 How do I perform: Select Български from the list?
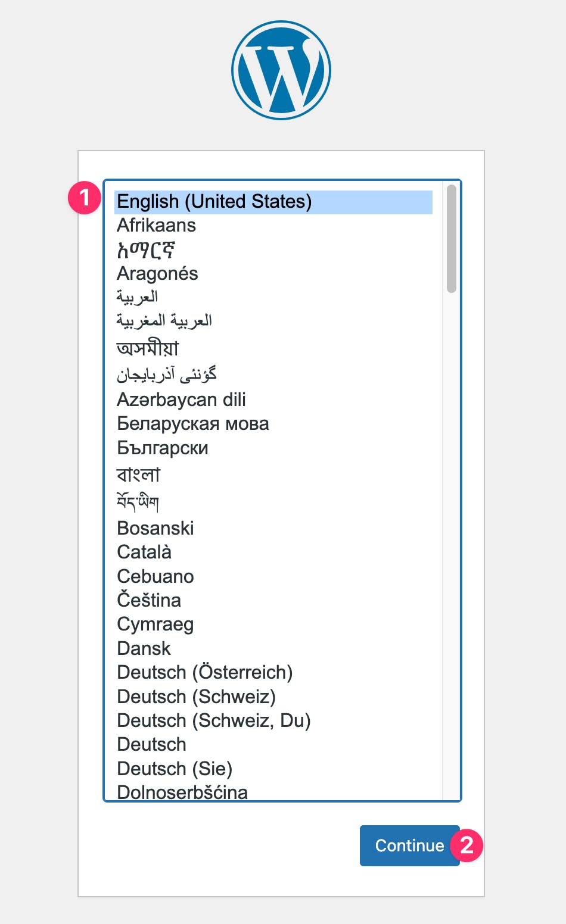pyautogui.click(x=163, y=448)
